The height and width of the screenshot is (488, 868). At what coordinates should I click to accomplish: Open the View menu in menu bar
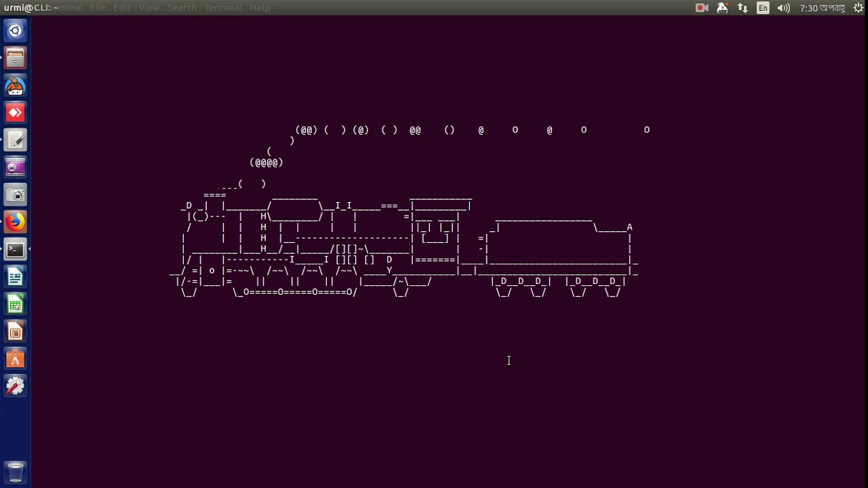point(149,7)
